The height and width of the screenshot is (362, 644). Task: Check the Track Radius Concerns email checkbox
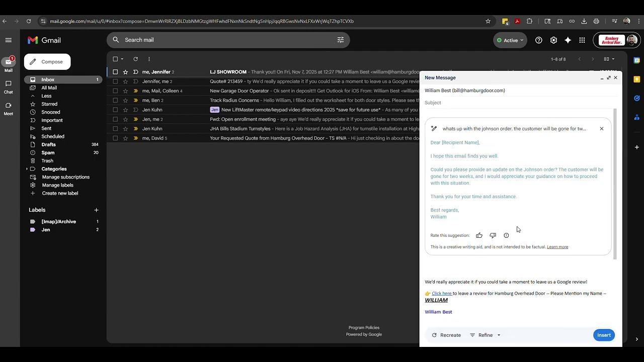point(115,101)
